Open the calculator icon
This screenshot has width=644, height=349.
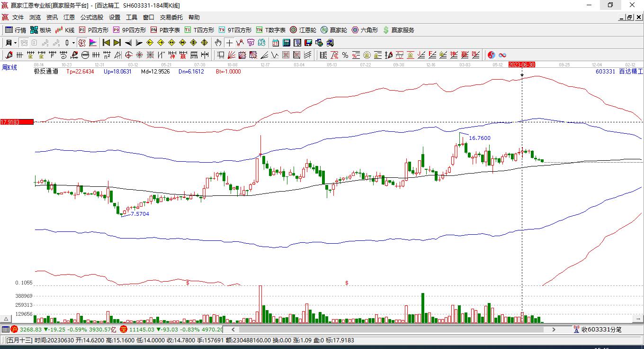[286, 43]
